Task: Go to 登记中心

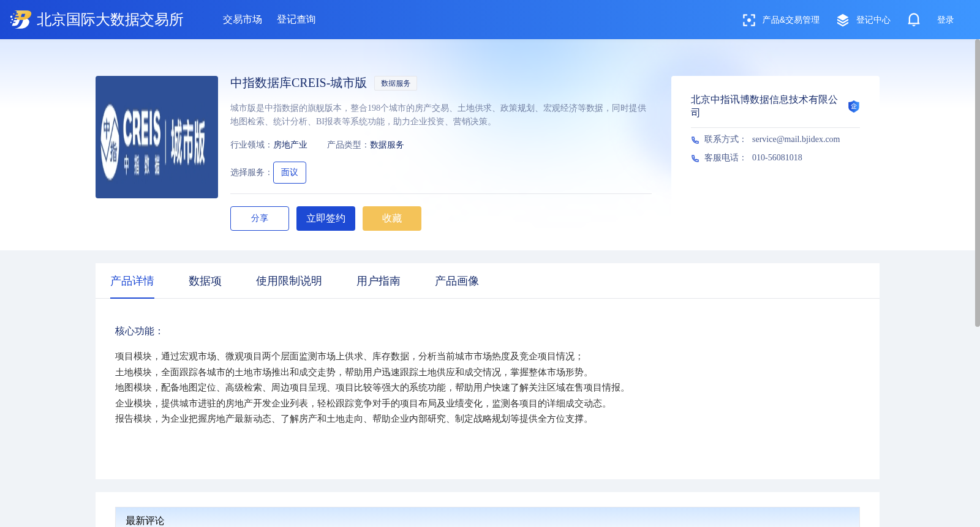Action: 873,20
